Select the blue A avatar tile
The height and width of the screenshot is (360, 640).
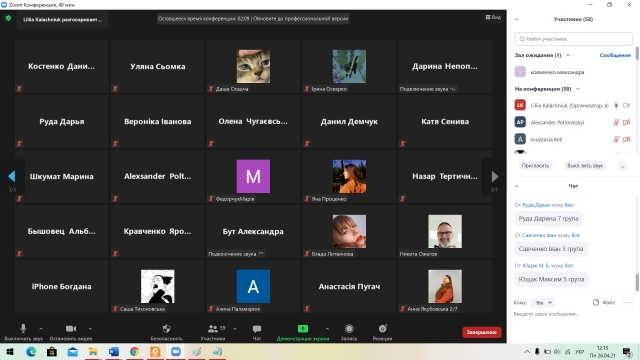click(253, 287)
